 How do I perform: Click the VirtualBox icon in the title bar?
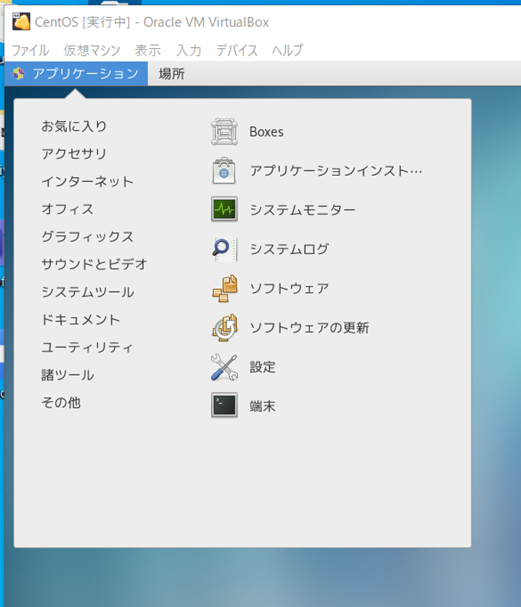[x=21, y=22]
